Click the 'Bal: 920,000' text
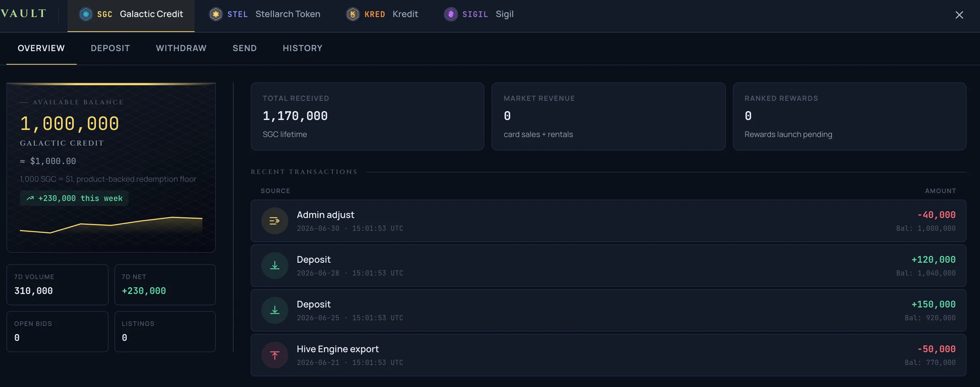This screenshot has width=980, height=387. [930, 318]
